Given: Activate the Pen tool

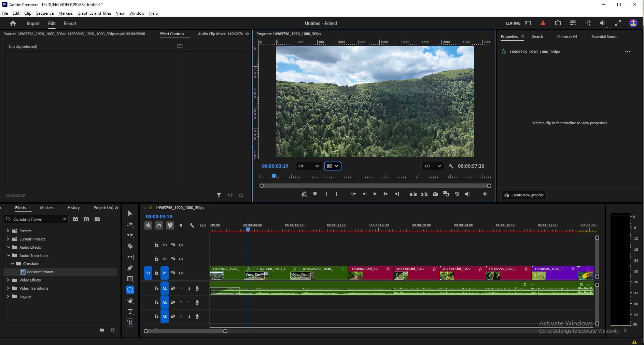Looking at the screenshot, I should point(130,268).
